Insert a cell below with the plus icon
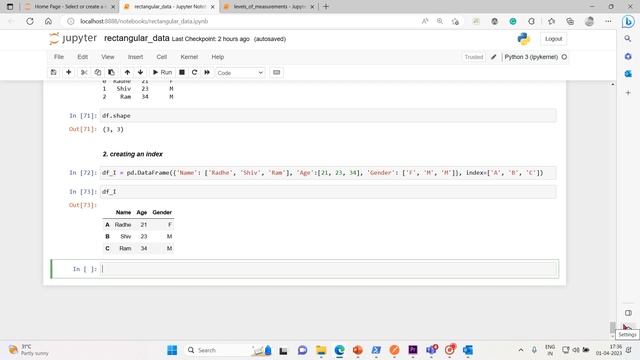 (x=69, y=72)
